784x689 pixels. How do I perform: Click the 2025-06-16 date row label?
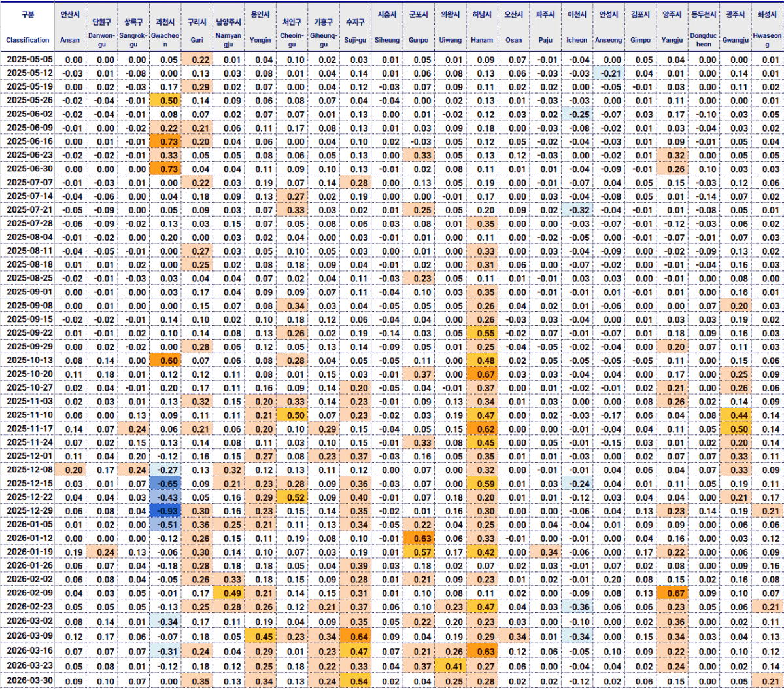tap(29, 141)
